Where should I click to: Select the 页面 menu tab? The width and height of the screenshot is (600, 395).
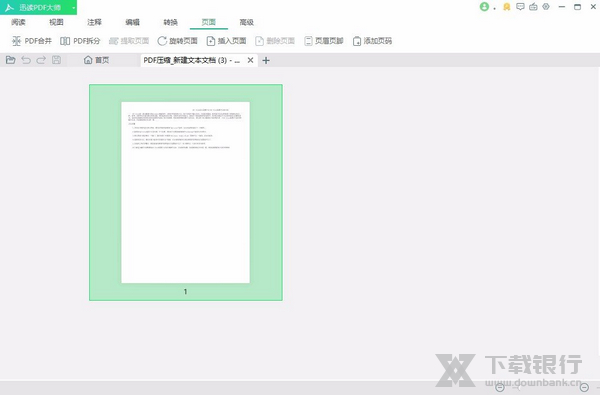tap(209, 22)
